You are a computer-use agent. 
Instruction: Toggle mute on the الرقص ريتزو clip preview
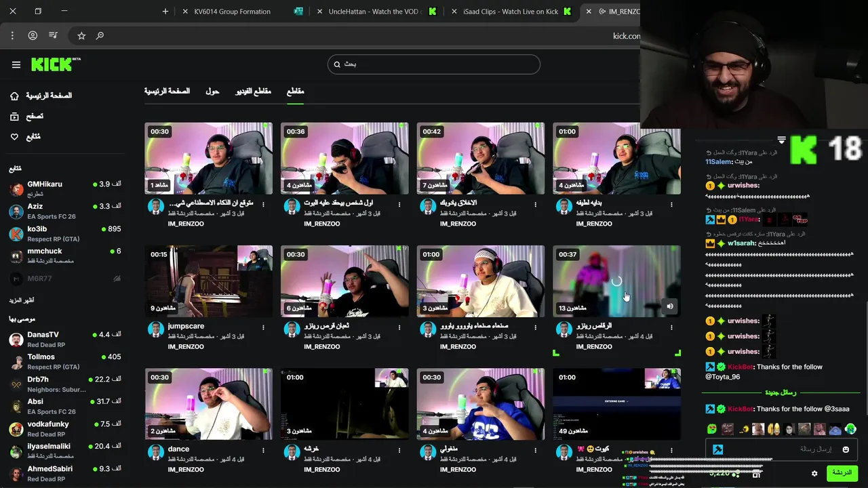(670, 306)
